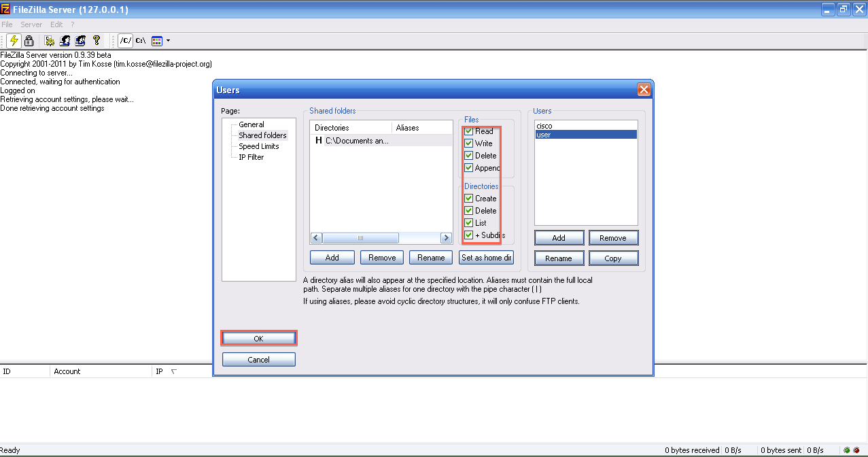Click green and red status LEDs

tap(851, 450)
